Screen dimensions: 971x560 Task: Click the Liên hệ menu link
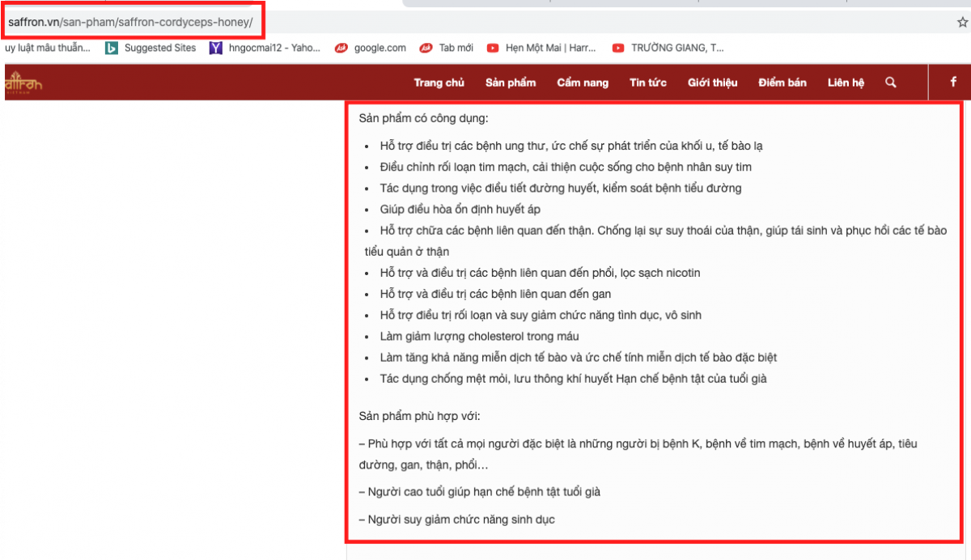point(846,83)
